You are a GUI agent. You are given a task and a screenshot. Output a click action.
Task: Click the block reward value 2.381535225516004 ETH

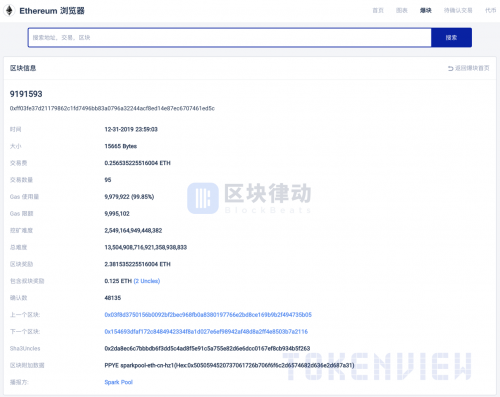[137, 264]
